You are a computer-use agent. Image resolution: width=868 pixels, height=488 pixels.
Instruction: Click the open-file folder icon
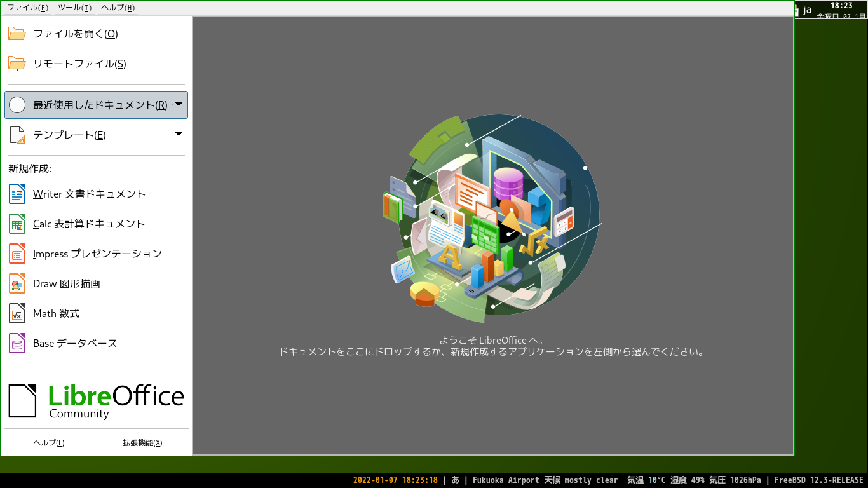point(17,34)
